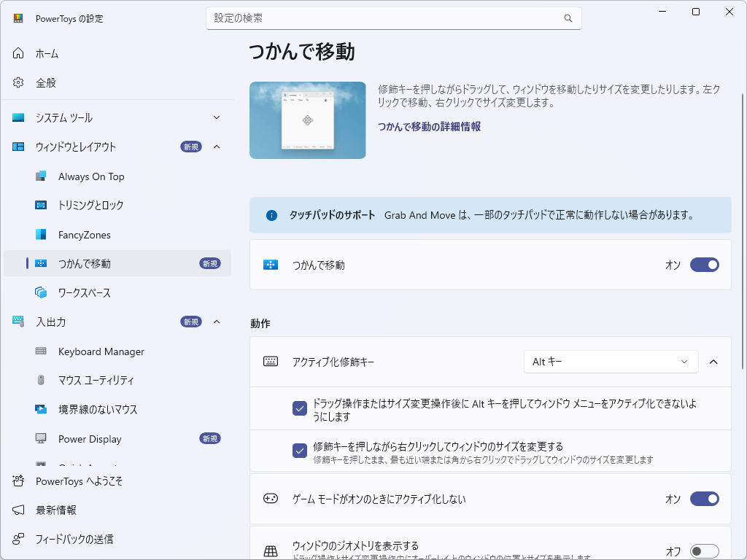Click the Keyboard Manager icon

pos(41,351)
